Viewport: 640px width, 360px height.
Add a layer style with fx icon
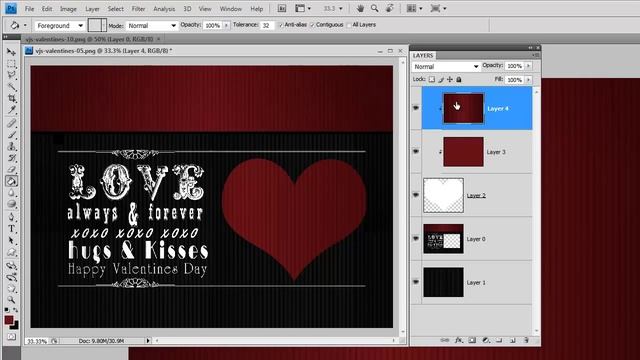(x=458, y=340)
